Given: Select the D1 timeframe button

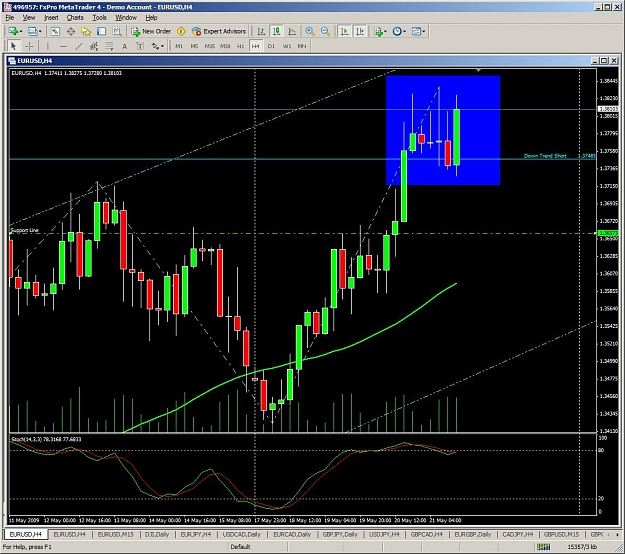Looking at the screenshot, I should [271, 46].
